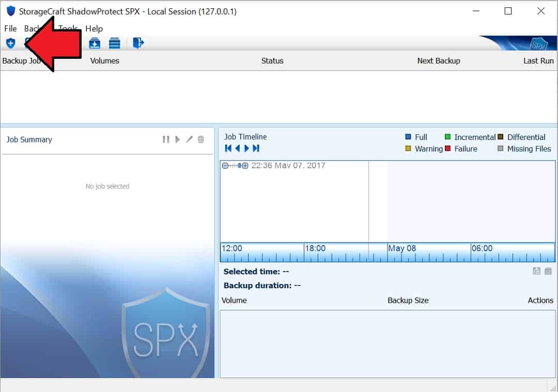Image resolution: width=558 pixels, height=392 pixels.
Task: Click the Differential legend brown swatch
Action: [500, 137]
